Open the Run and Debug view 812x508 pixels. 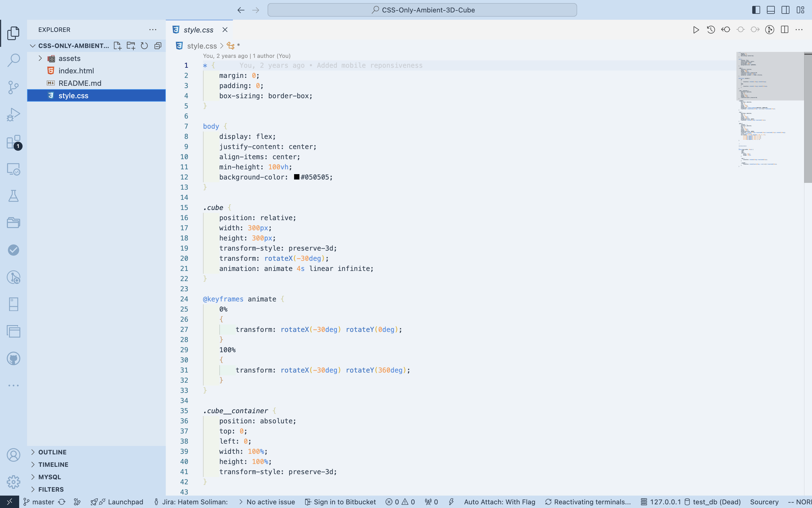click(14, 115)
